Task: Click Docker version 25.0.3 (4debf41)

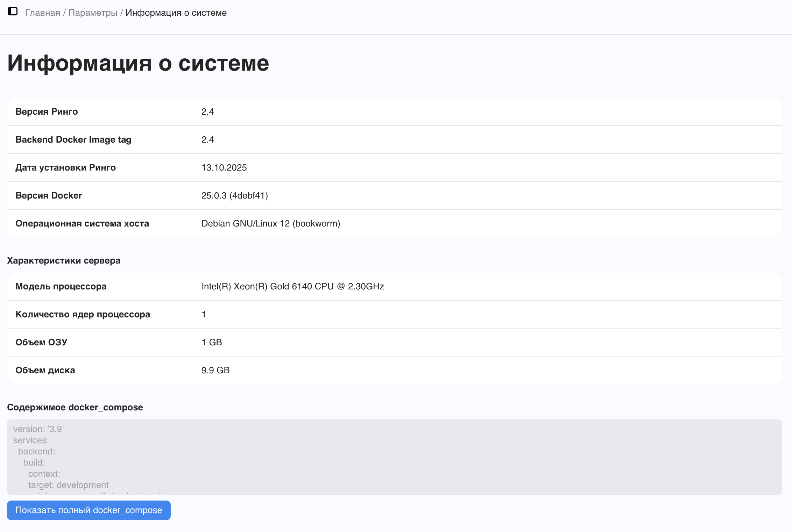Action: (x=234, y=195)
